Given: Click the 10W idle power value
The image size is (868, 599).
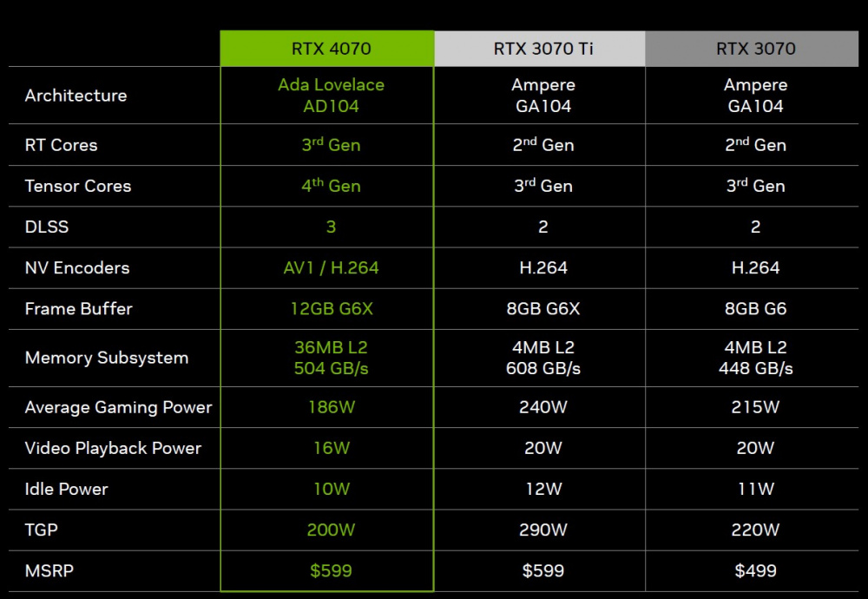Looking at the screenshot, I should 332,490.
